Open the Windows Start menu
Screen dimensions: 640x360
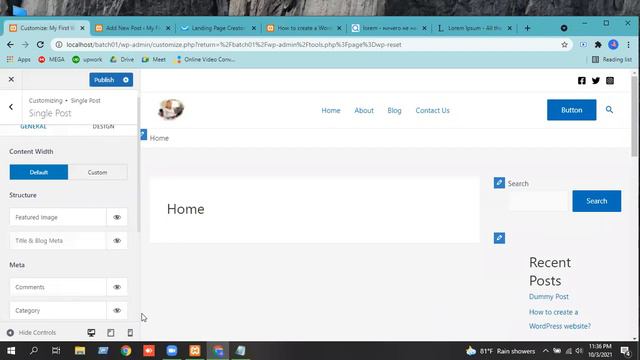click(x=11, y=351)
